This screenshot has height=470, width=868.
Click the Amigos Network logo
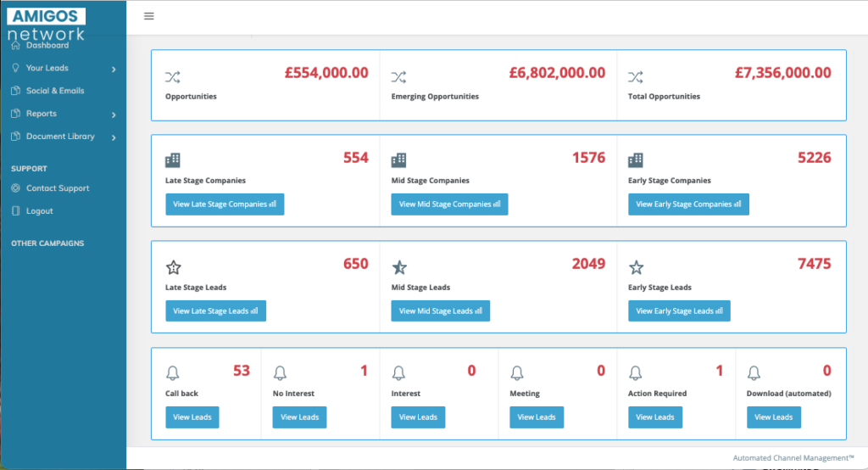coord(47,24)
